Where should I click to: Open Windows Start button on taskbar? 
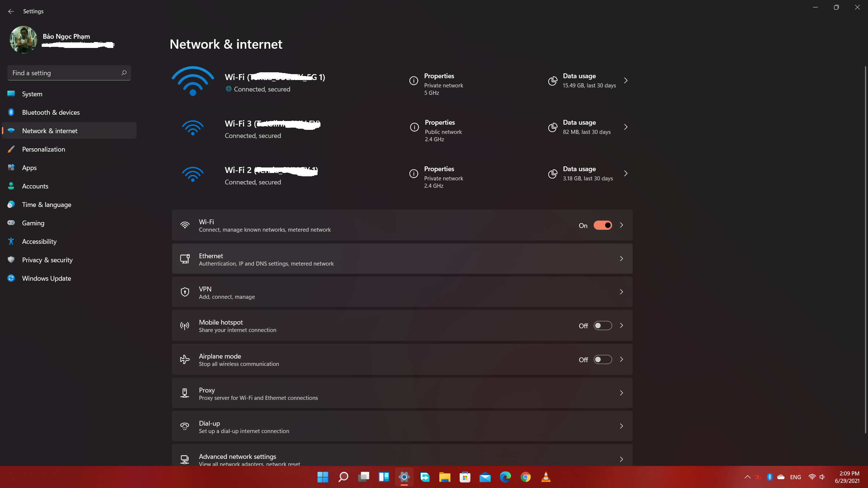coord(323,477)
